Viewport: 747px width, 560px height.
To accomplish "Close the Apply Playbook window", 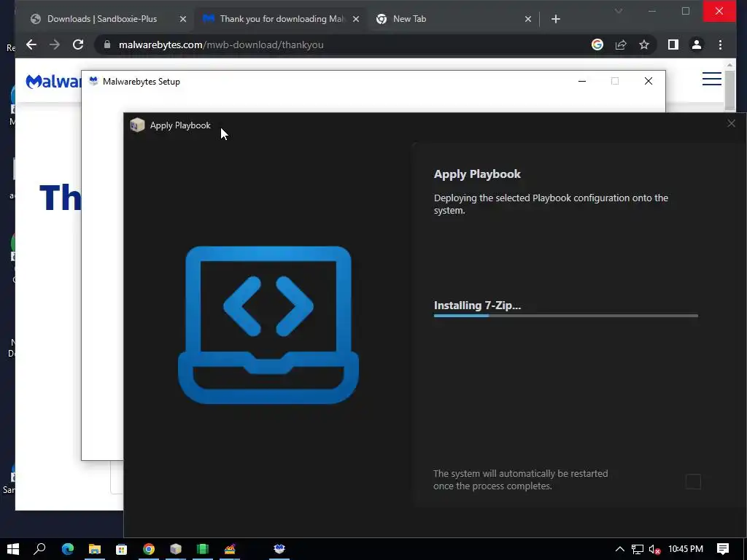I will coord(731,124).
